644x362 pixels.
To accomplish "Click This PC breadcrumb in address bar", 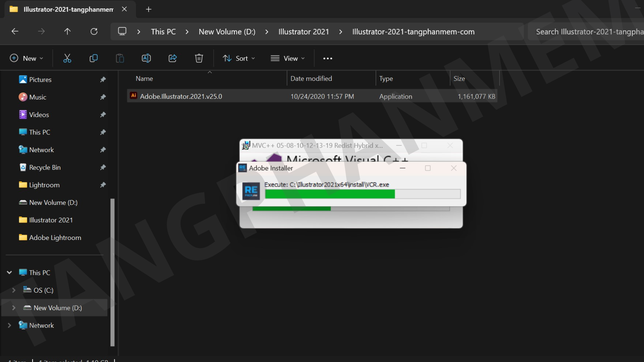I will point(163,32).
